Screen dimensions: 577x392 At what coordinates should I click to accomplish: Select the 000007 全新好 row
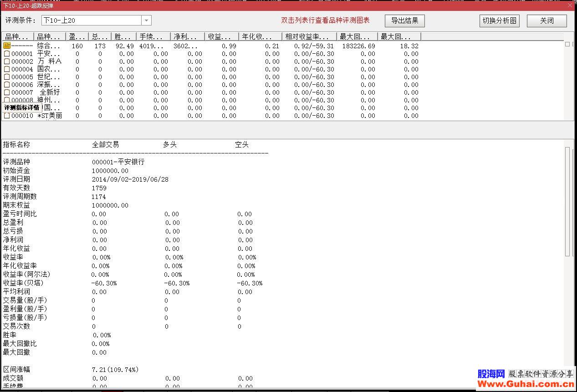tap(211, 92)
